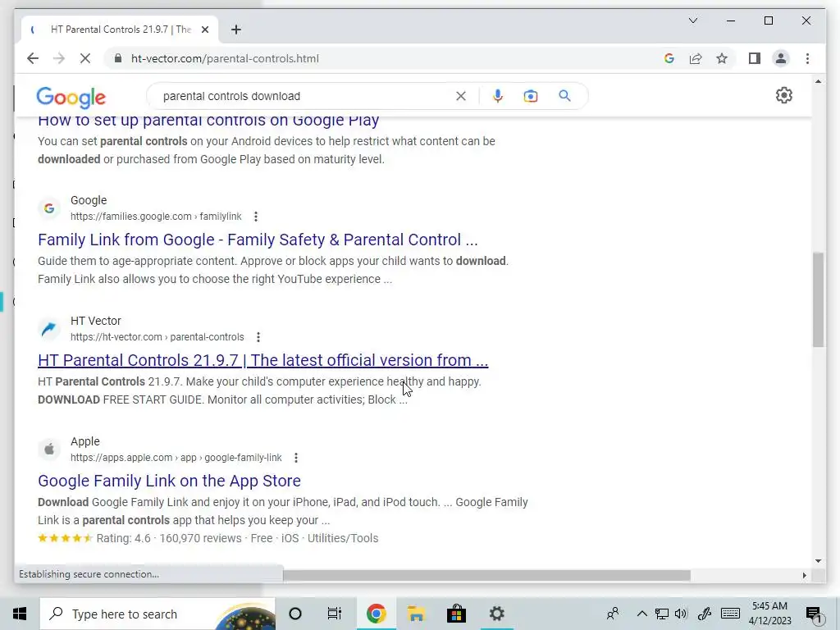Click the HT Vector favicon

point(48,328)
